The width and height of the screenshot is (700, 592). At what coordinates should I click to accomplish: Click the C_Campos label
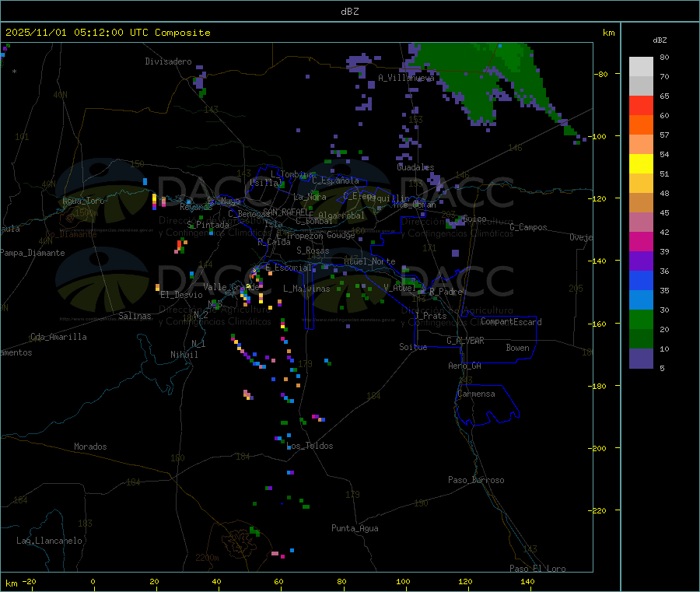[529, 227]
